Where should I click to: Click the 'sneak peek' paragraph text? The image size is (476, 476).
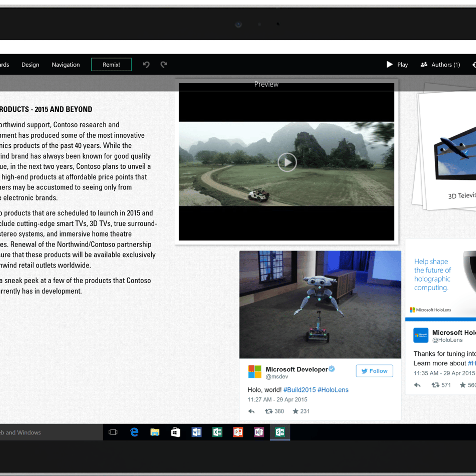(x=75, y=286)
